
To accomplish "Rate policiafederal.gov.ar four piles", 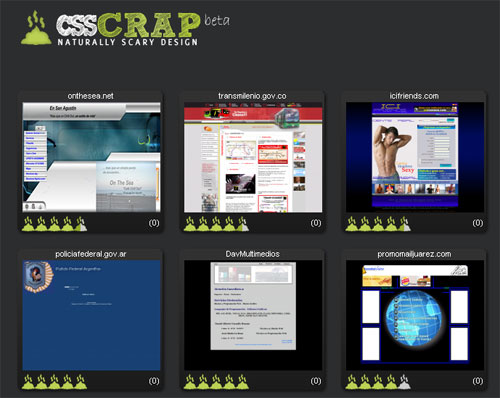I will 68,382.
